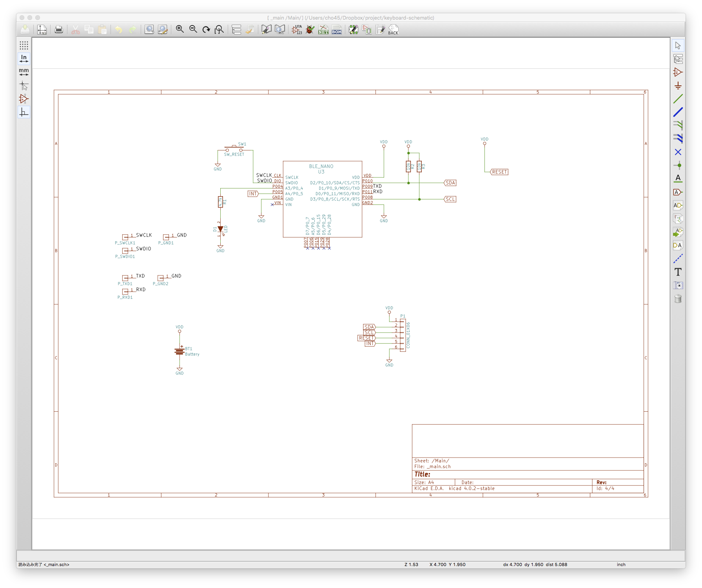Run electrical rules check (ladybug icon)
The width and height of the screenshot is (702, 588).
click(310, 30)
